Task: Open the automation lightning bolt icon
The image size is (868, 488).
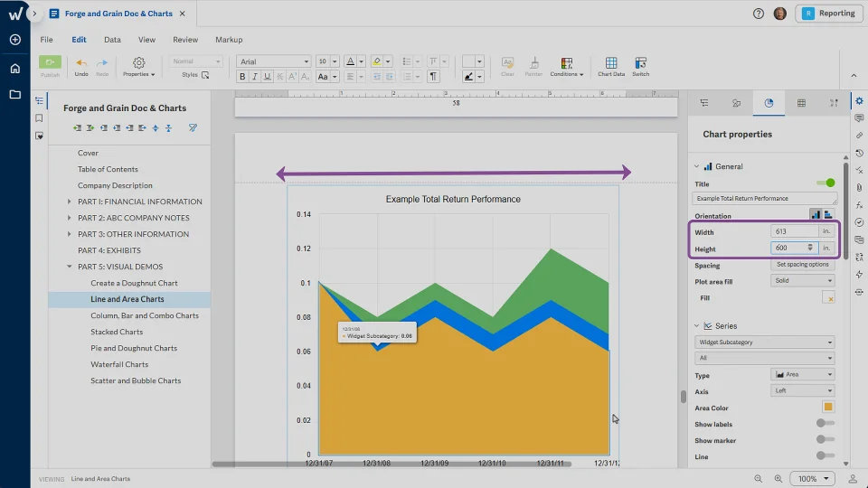Action: point(859,275)
